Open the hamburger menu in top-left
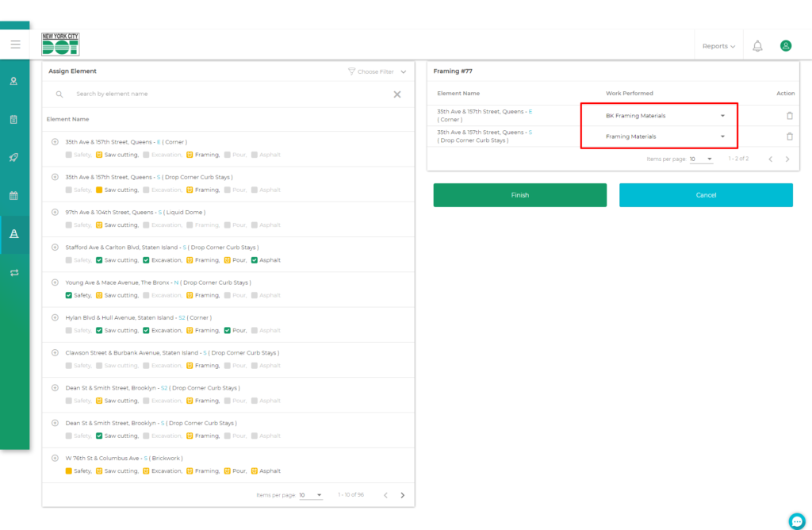Screen dimensions: 812x530 [15, 44]
